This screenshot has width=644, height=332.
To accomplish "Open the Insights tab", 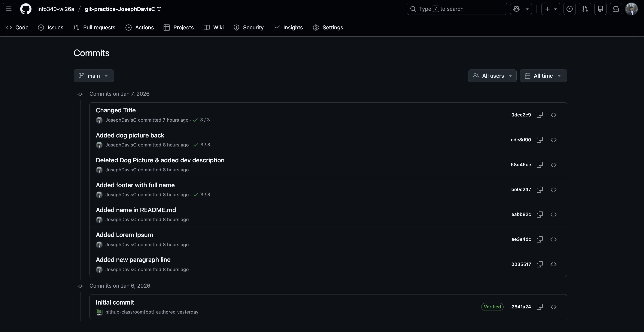I will [x=288, y=27].
